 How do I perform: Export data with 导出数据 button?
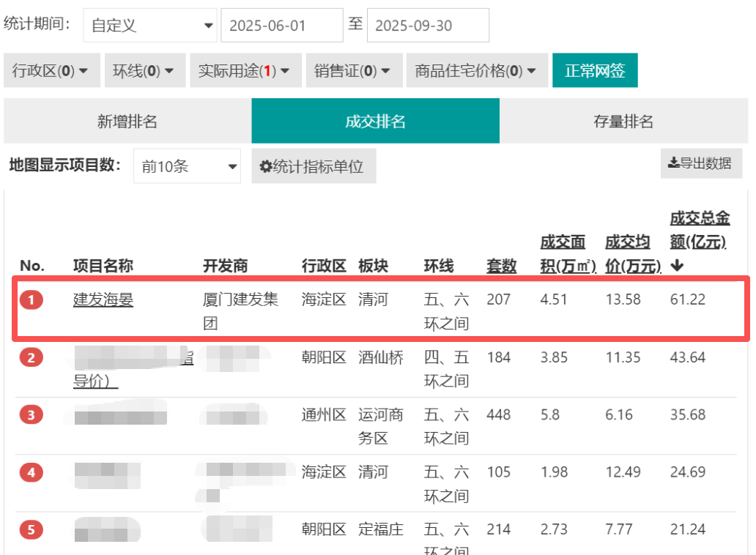tap(701, 163)
